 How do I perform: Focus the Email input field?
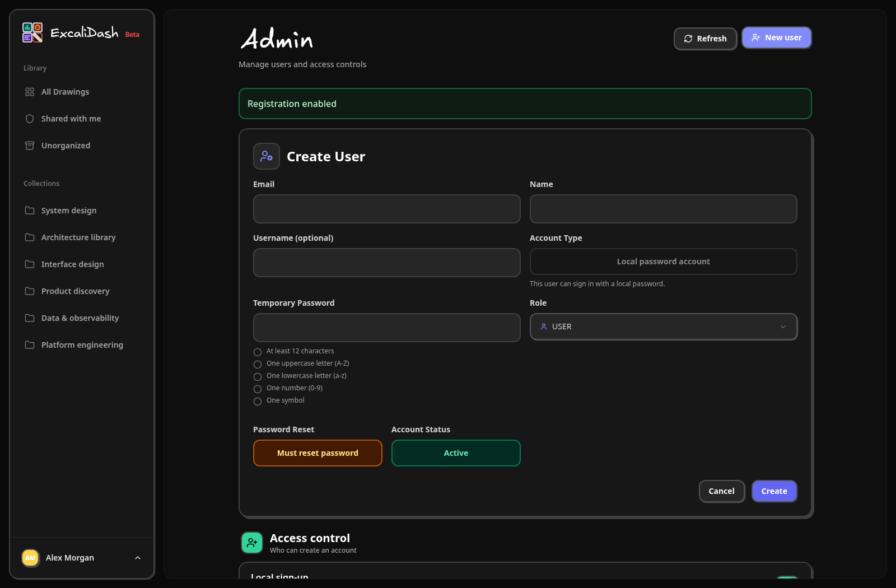tap(387, 209)
